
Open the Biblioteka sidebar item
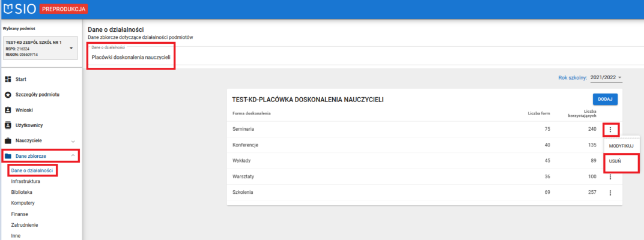(x=22, y=192)
